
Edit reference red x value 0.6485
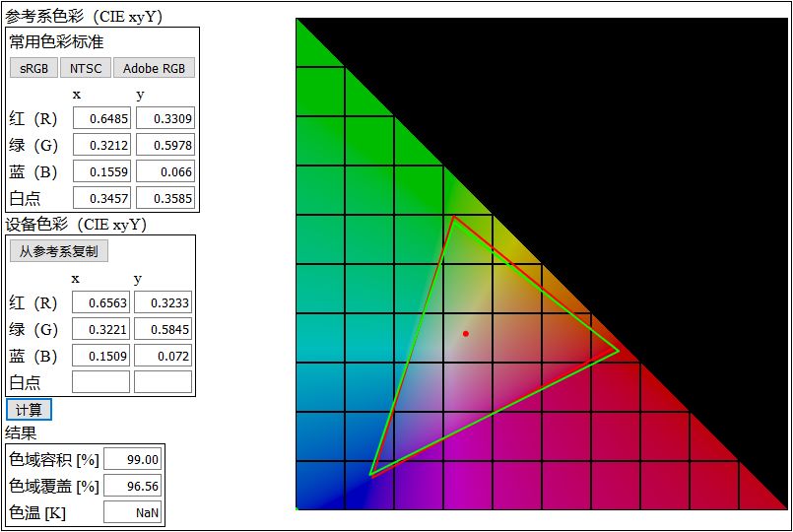point(101,118)
